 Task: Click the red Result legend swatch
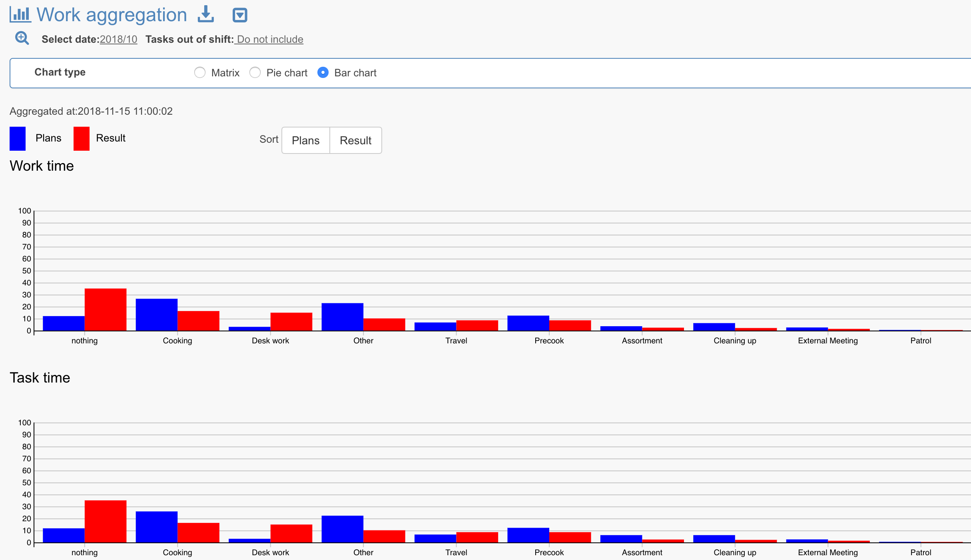[x=82, y=138]
